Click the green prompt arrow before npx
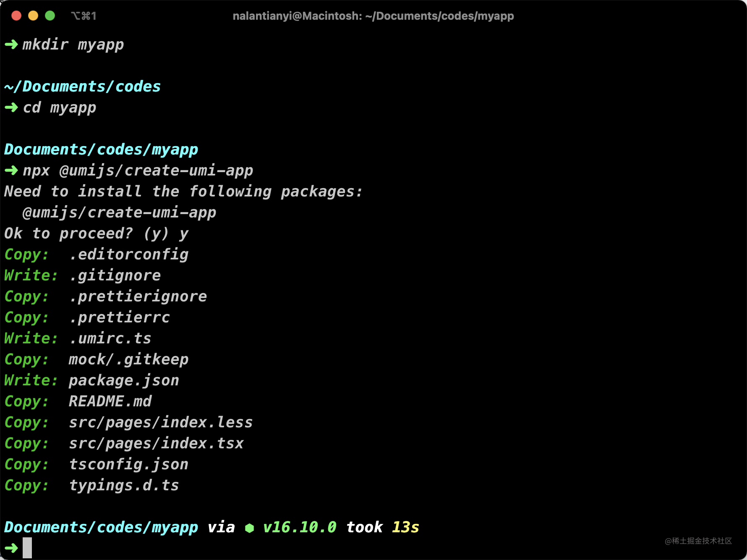This screenshot has width=747, height=560. [11, 170]
